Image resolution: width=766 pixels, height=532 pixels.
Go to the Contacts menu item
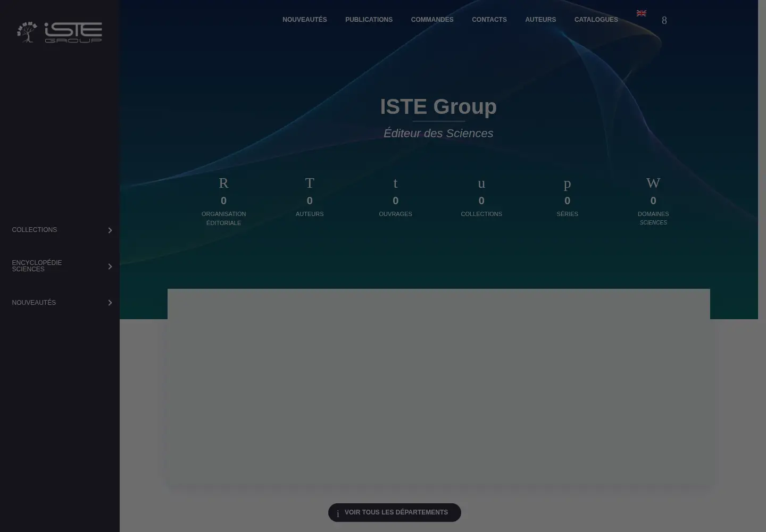(x=489, y=20)
